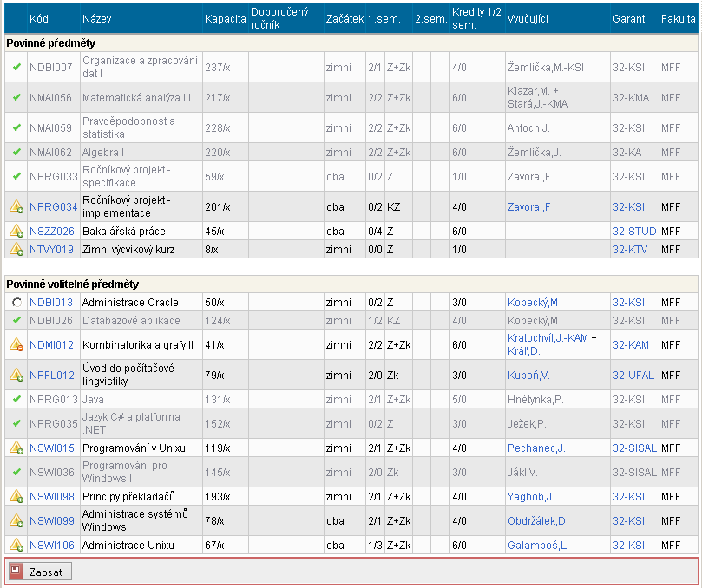Screen dimensions: 702x588
Task: Open the NDBI013 course code link
Action: pos(51,303)
